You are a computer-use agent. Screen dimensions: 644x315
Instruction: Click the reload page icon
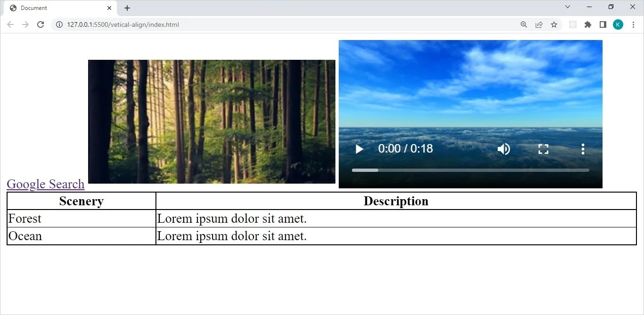pyautogui.click(x=41, y=24)
